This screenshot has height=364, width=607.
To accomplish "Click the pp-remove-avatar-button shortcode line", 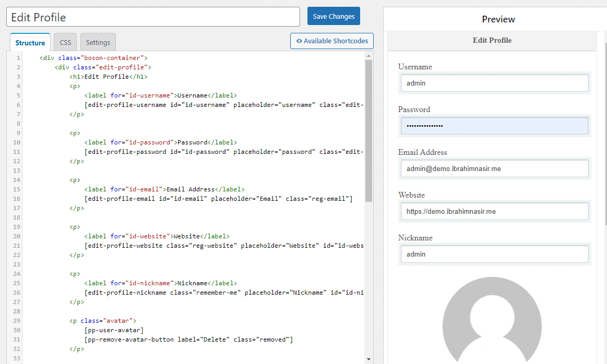I will click(188, 339).
